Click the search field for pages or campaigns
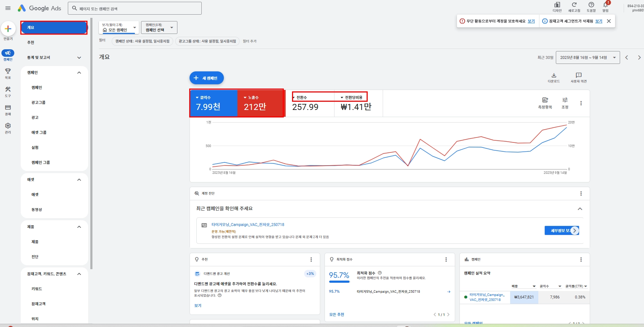644x327 pixels. point(135,8)
